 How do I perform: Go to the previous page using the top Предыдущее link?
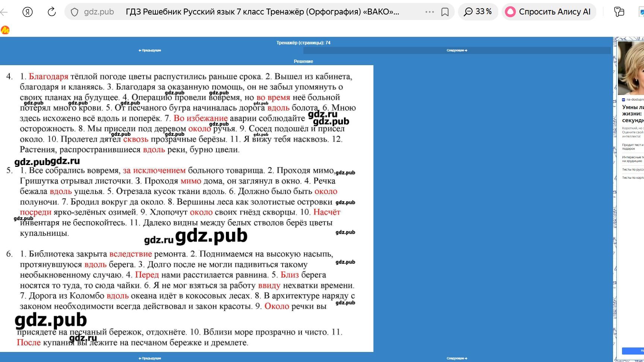150,50
